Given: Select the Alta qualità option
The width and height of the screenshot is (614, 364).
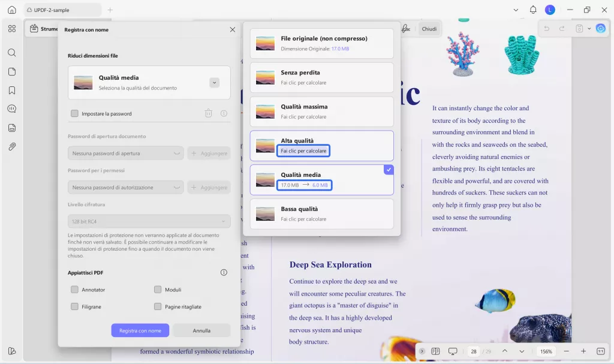Looking at the screenshot, I should point(322,146).
